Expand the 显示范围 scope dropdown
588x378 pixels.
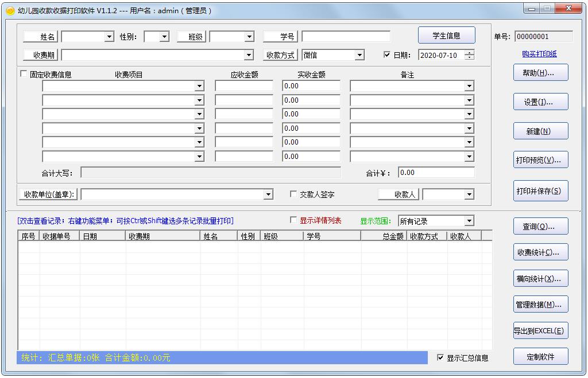(470, 220)
